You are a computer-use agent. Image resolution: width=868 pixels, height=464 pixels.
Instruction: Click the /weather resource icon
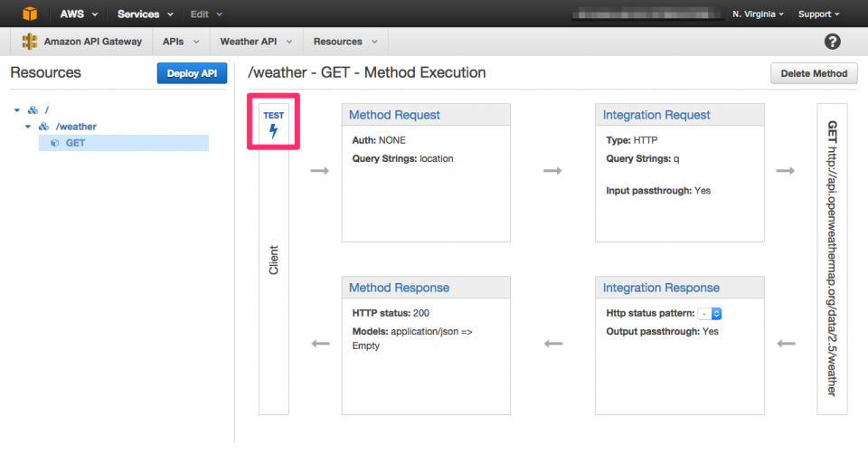43,127
